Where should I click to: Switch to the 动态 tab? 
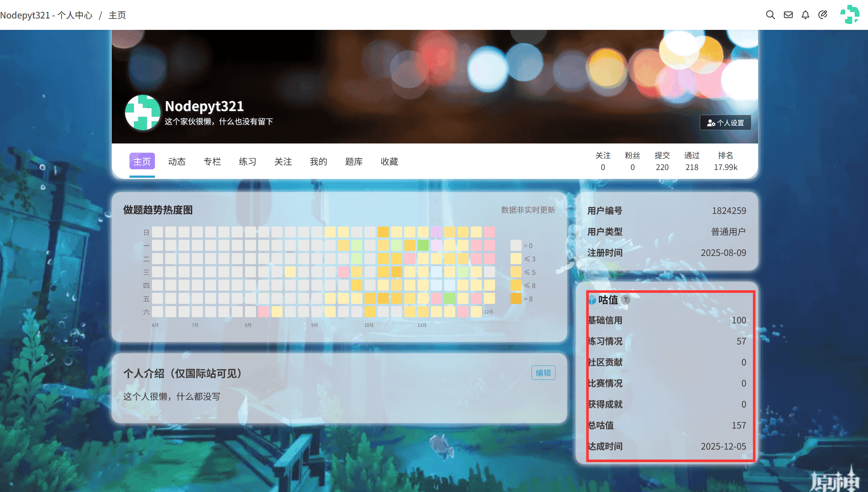[x=177, y=162]
